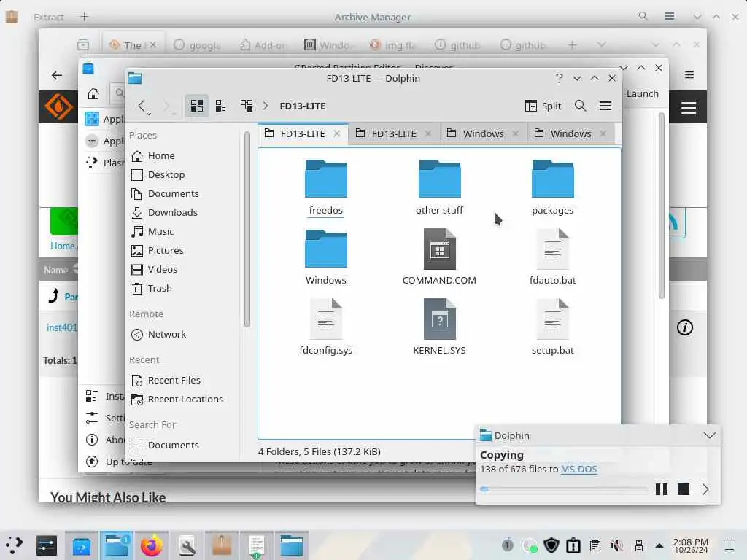Click the copying progress bar

(x=564, y=489)
